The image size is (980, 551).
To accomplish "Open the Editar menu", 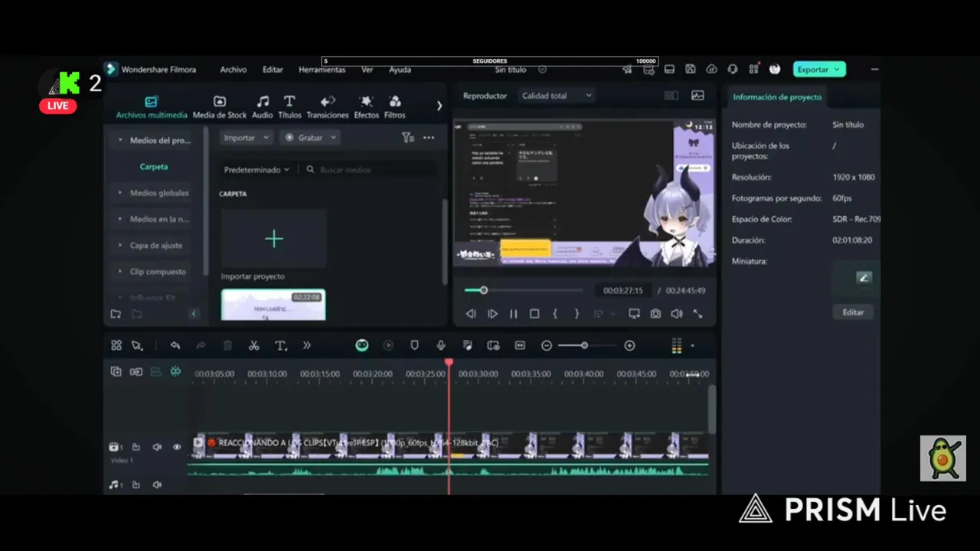I will point(273,70).
